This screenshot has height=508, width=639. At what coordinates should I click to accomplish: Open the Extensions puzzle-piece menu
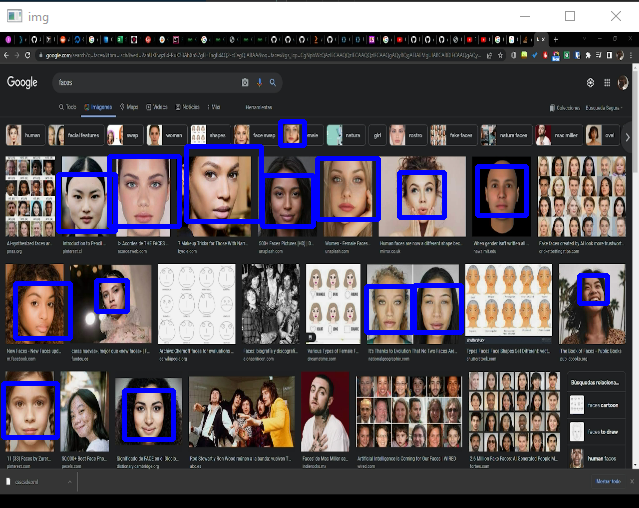coord(588,55)
